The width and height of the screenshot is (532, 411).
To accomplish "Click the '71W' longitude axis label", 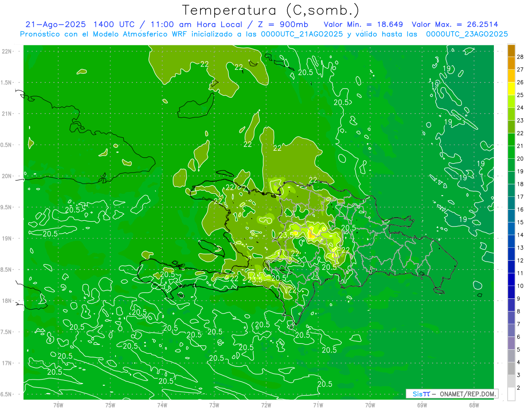I will (x=318, y=405).
